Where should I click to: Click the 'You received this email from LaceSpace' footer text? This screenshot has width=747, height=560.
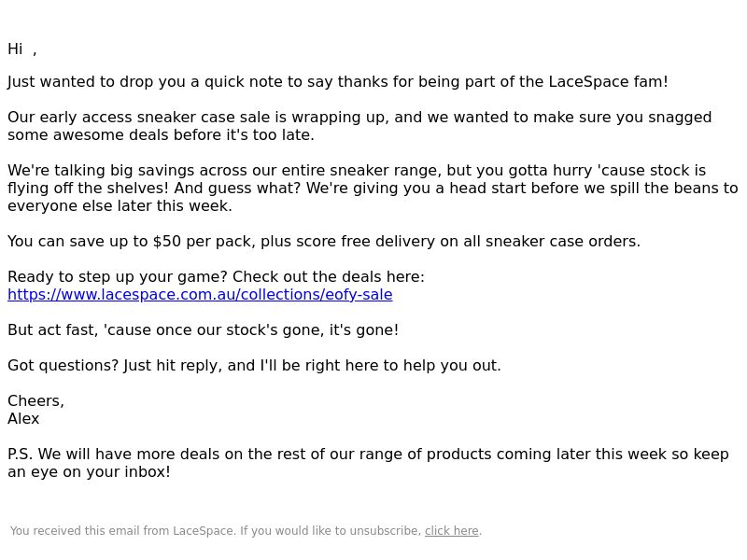tap(216, 531)
